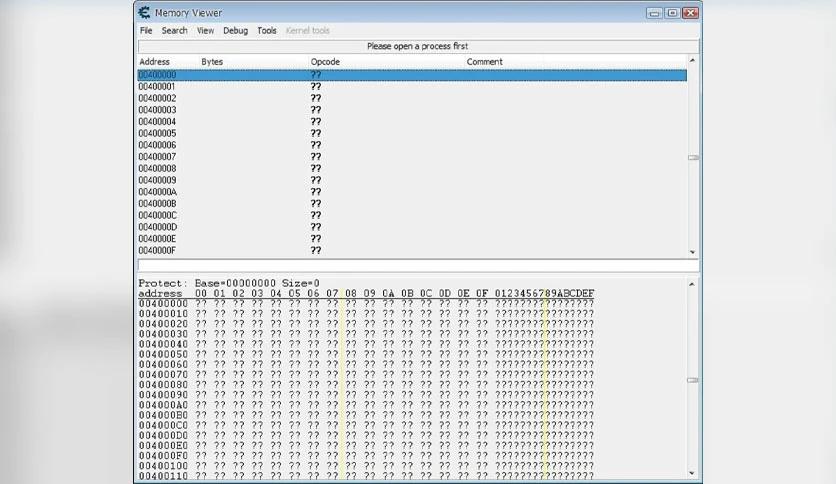The image size is (836, 484).
Task: Click the hex view scrollbar thumb
Action: [693, 380]
